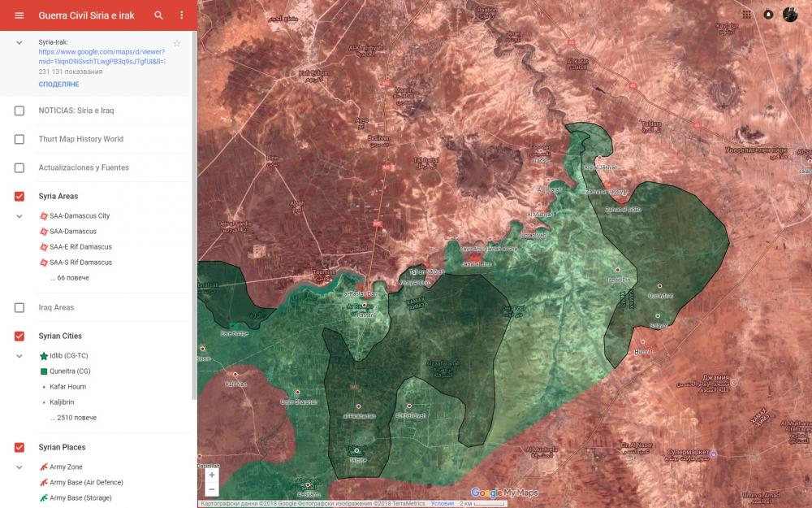Select SAA-Damascus City in layer list
The width and height of the screenshot is (812, 508).
coord(80,216)
